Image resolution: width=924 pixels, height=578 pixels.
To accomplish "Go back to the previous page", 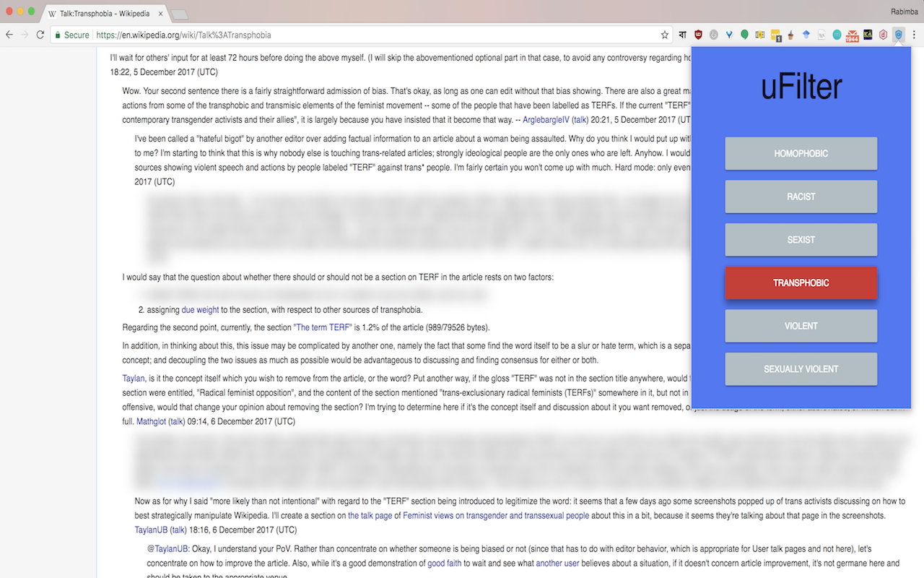I will tap(9, 35).
